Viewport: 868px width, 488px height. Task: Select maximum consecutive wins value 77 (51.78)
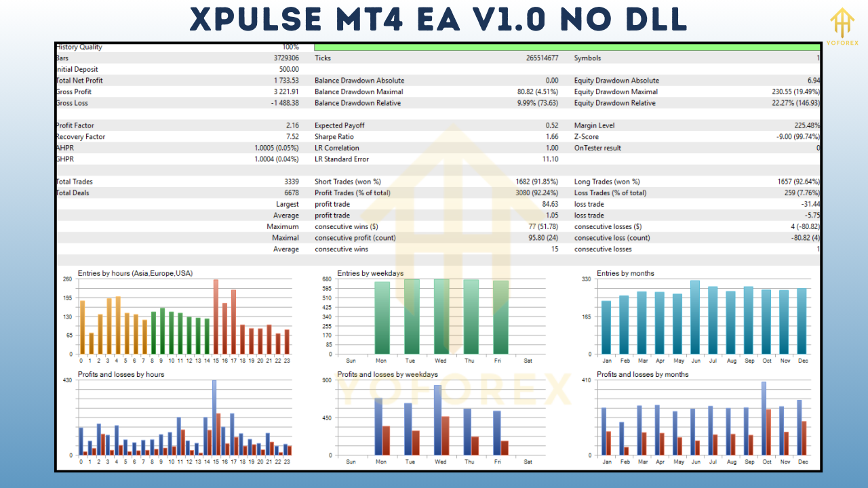[543, 226]
